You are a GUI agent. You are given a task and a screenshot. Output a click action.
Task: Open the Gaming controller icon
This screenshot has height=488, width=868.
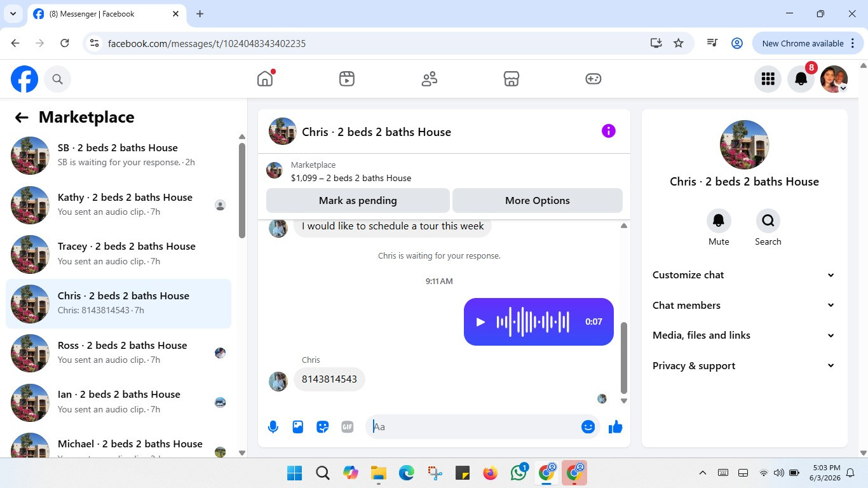click(x=593, y=79)
